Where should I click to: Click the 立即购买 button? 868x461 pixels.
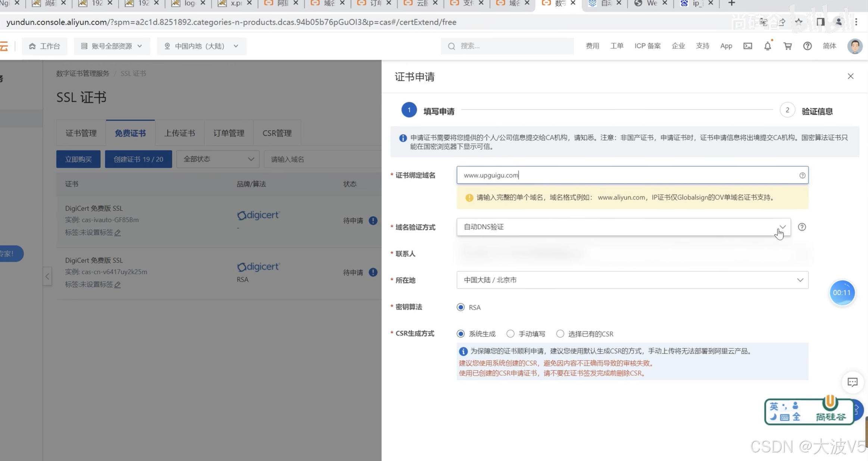(78, 159)
